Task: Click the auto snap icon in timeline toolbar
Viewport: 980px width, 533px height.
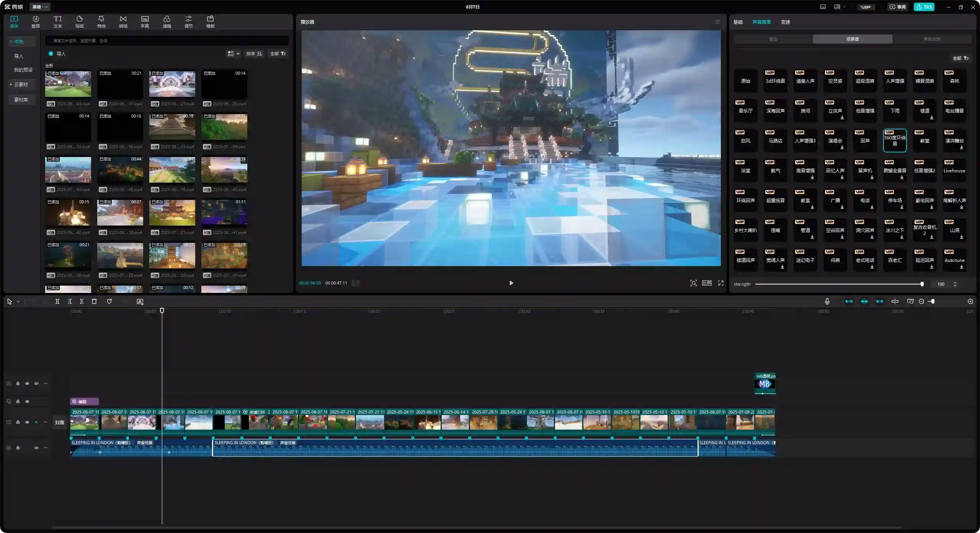Action: [x=864, y=301]
